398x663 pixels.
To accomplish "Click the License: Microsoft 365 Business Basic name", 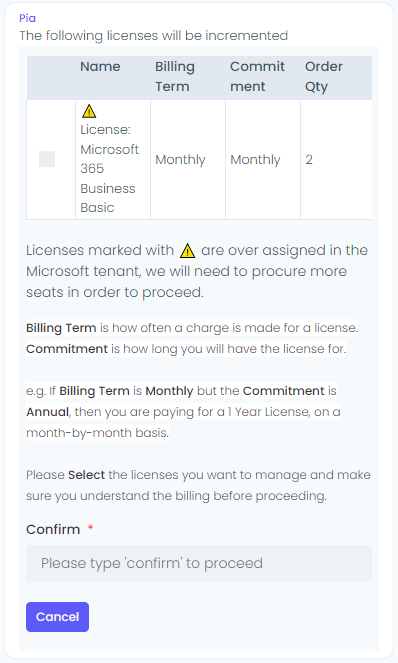I will [x=110, y=168].
